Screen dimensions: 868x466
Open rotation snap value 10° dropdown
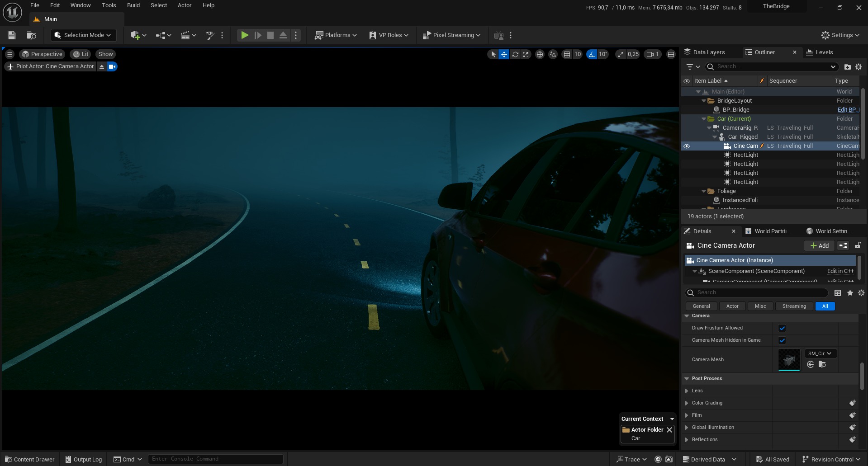point(603,54)
